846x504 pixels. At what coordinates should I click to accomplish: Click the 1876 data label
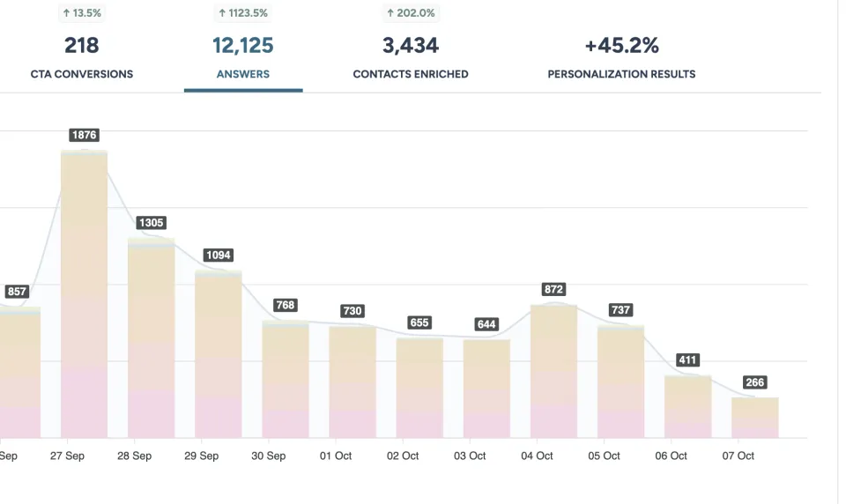(85, 135)
